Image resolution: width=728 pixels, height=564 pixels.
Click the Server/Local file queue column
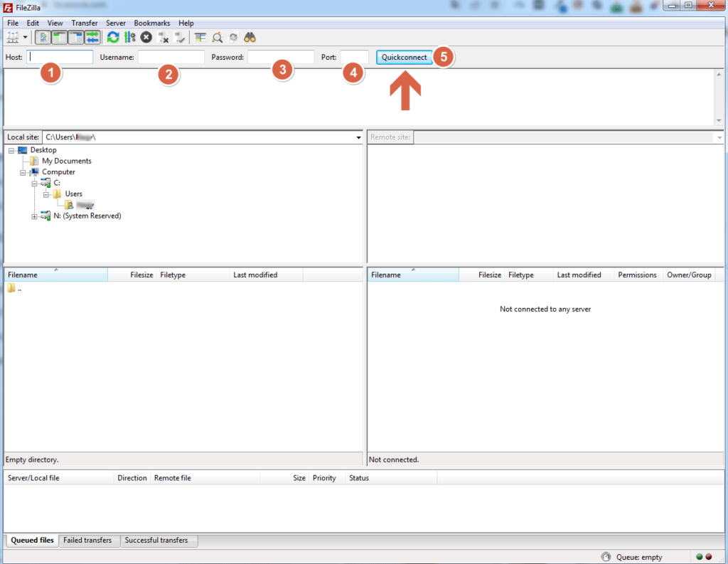coord(59,478)
